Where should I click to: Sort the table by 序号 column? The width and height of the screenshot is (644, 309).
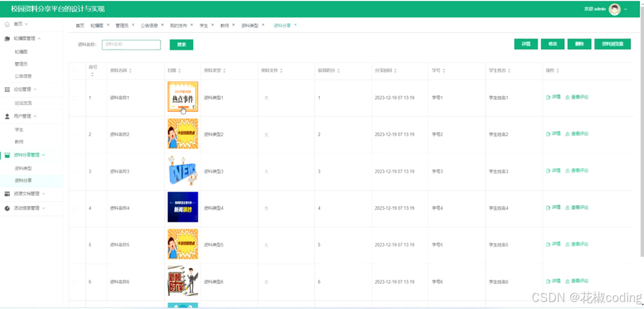pos(92,74)
